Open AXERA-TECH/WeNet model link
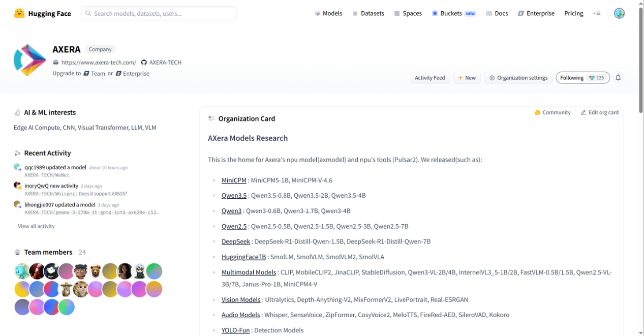This screenshot has width=644, height=336. [48, 175]
